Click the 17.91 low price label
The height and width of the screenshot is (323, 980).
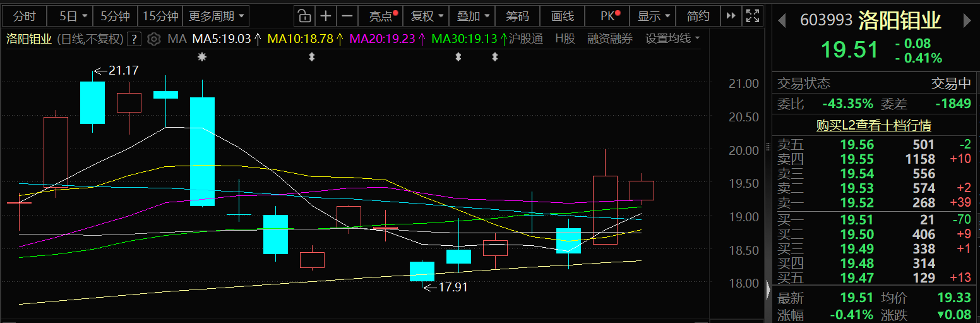(x=453, y=287)
